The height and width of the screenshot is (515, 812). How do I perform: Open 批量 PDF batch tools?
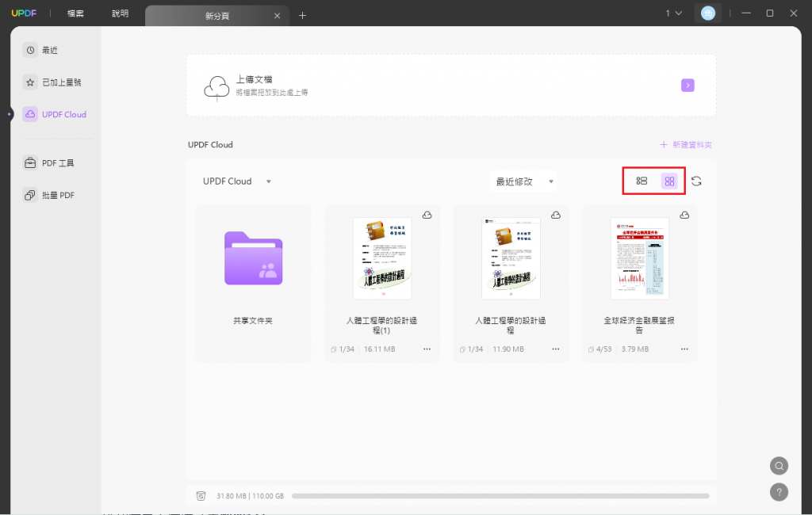[50, 195]
